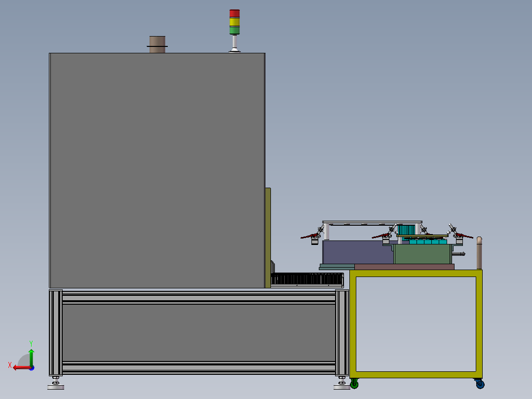Select the large gray upper enclosure panel
The height and width of the screenshot is (399, 532).
[x=157, y=170]
